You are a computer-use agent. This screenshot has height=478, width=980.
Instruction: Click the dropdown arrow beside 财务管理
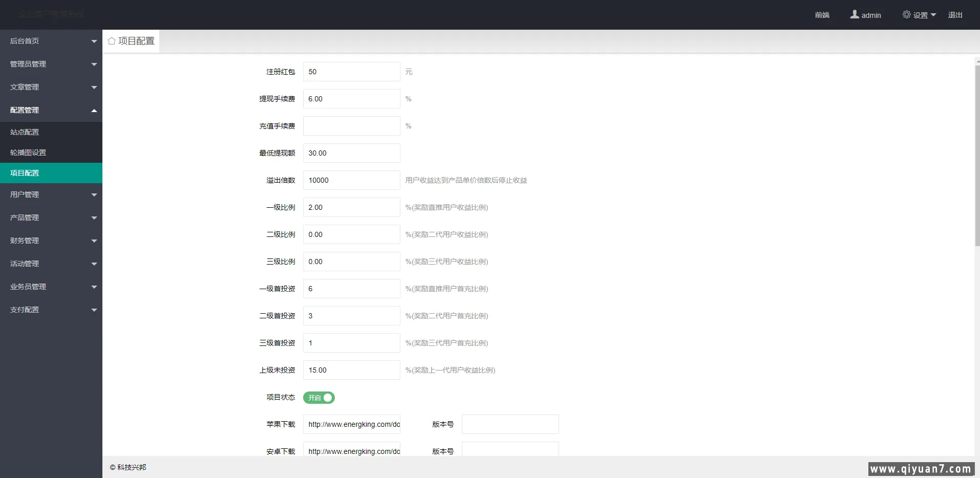[94, 241]
